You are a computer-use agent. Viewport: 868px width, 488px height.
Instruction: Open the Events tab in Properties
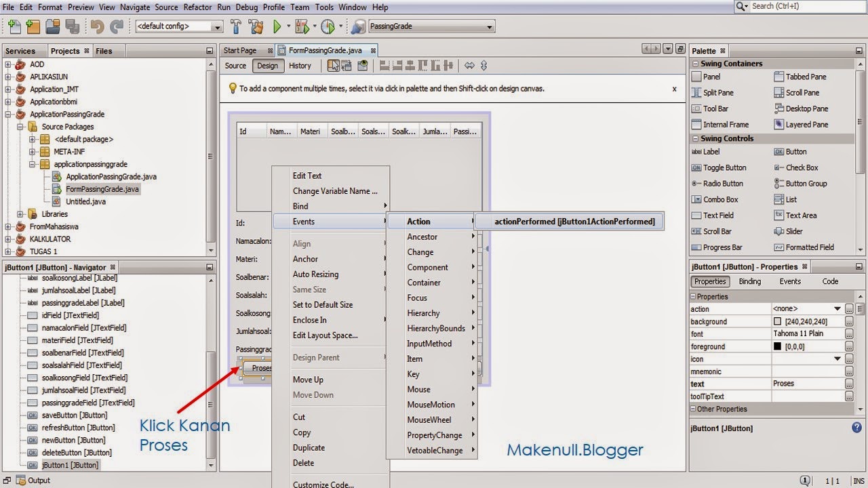[x=790, y=281]
